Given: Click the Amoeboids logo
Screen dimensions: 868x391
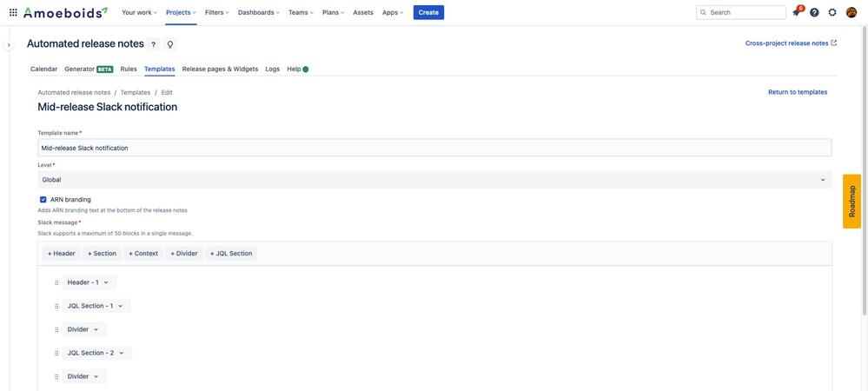Looking at the screenshot, I should click(x=66, y=12).
